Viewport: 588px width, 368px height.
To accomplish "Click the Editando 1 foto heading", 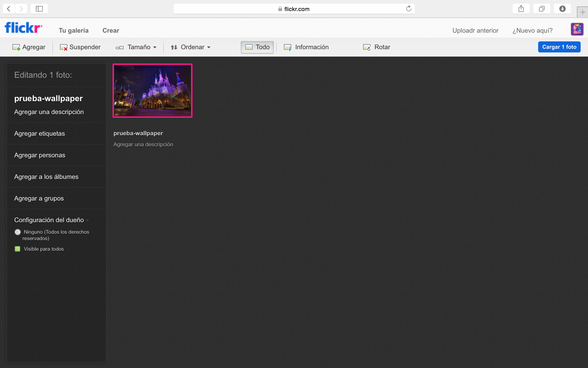I will (43, 75).
